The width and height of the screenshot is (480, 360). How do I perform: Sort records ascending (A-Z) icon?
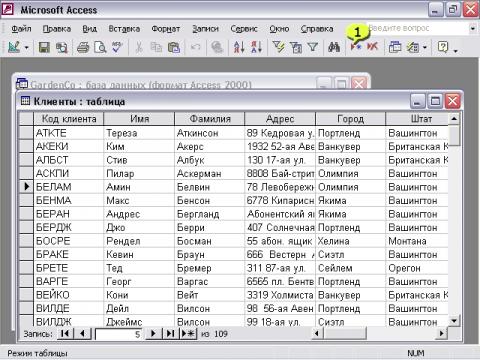(239, 47)
